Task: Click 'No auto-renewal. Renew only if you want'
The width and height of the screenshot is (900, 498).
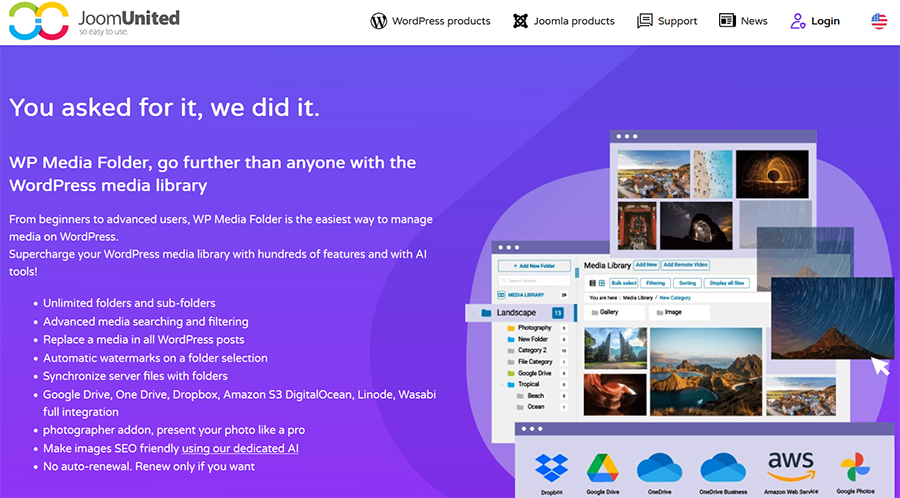Action: pyautogui.click(x=149, y=466)
